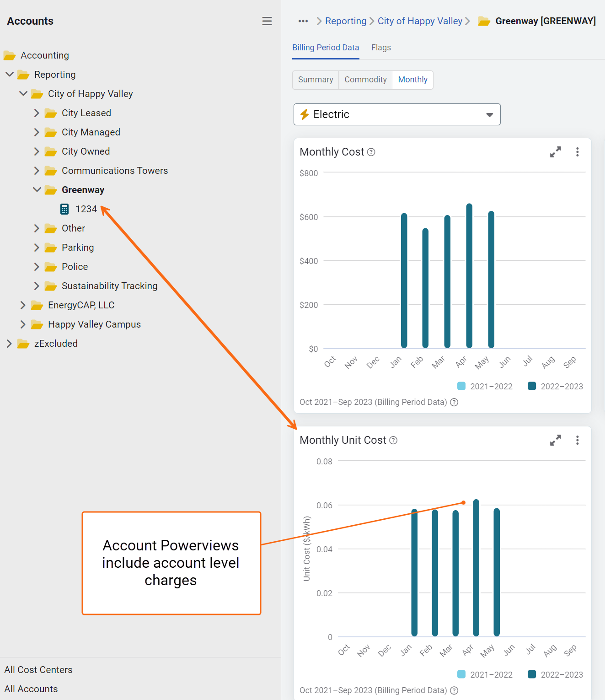
Task: Click help icon beside Unit Cost date range
Action: [x=454, y=690]
